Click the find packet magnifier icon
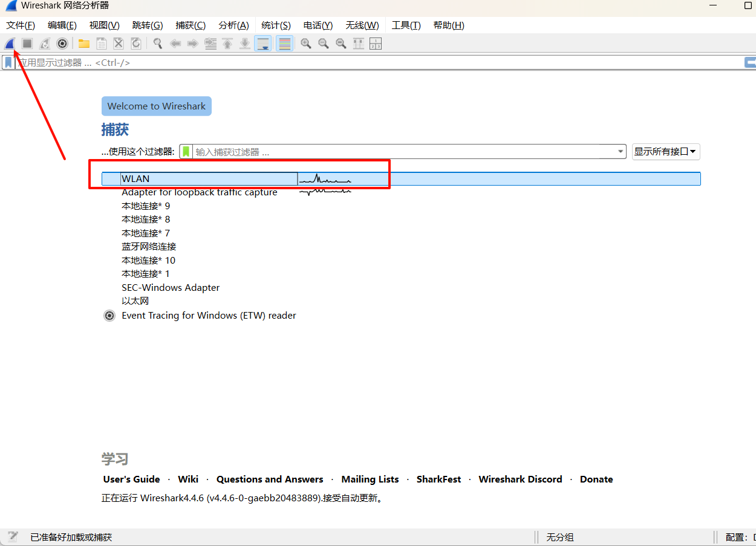756x546 pixels. coord(158,44)
